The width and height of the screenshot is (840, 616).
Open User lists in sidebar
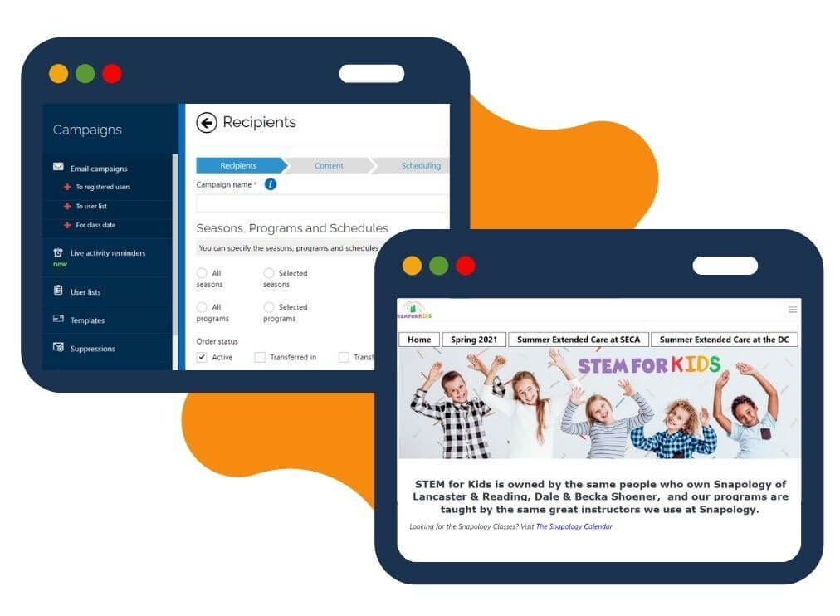85,292
